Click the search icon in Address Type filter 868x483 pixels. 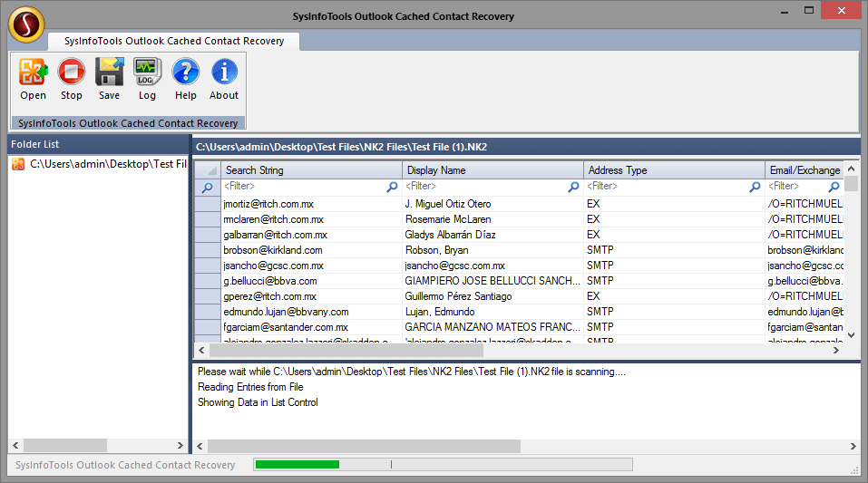[755, 187]
